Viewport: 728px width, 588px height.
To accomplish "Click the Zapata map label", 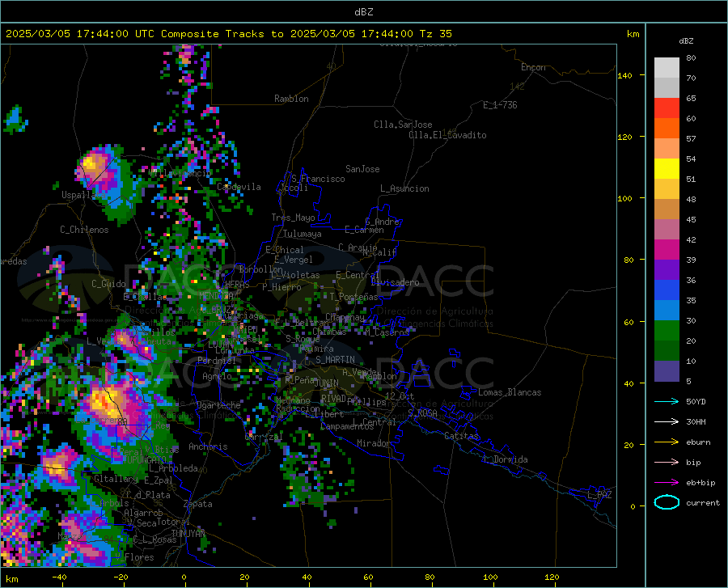I will (198, 504).
